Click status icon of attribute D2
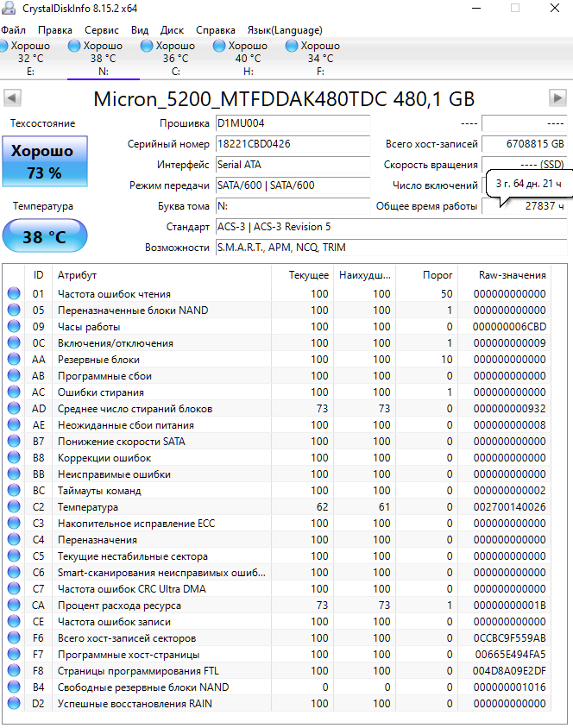Screen dimensions: 573x728 (x=14, y=703)
